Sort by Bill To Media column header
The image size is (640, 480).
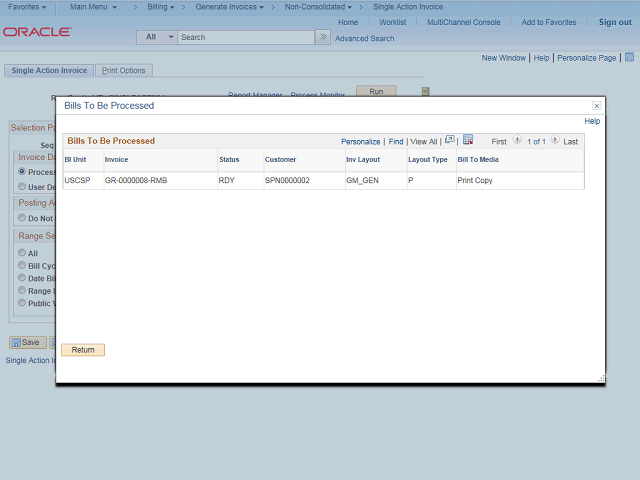coord(478,160)
